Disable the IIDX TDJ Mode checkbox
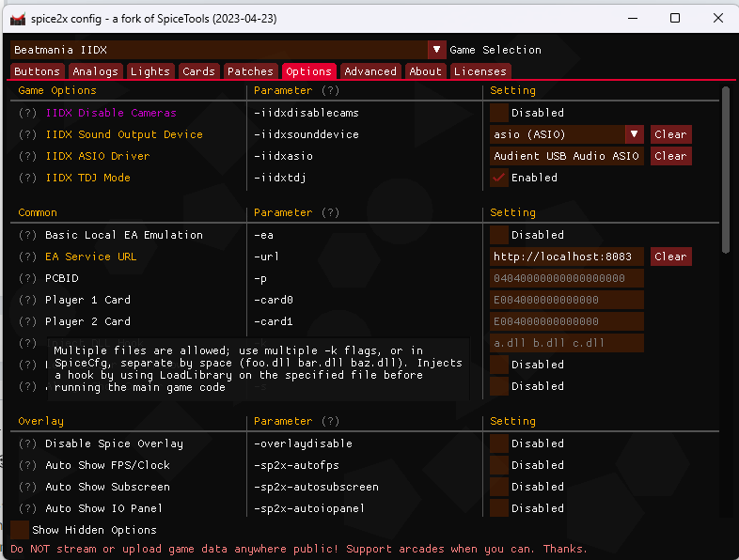The height and width of the screenshot is (560, 739). (x=499, y=178)
